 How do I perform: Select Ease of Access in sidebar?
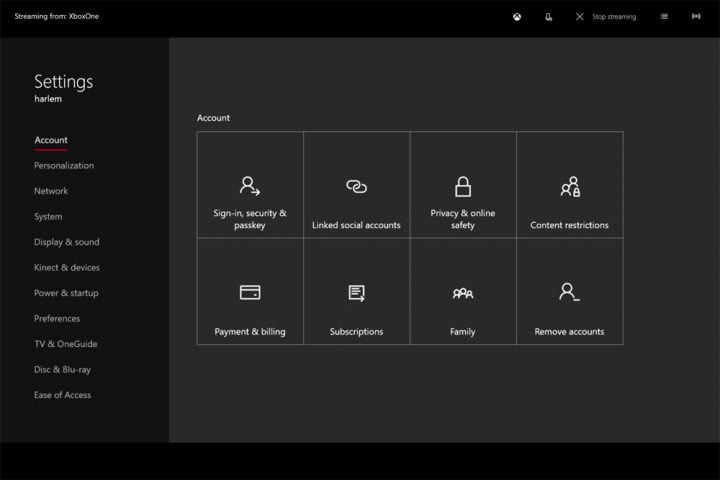62,395
